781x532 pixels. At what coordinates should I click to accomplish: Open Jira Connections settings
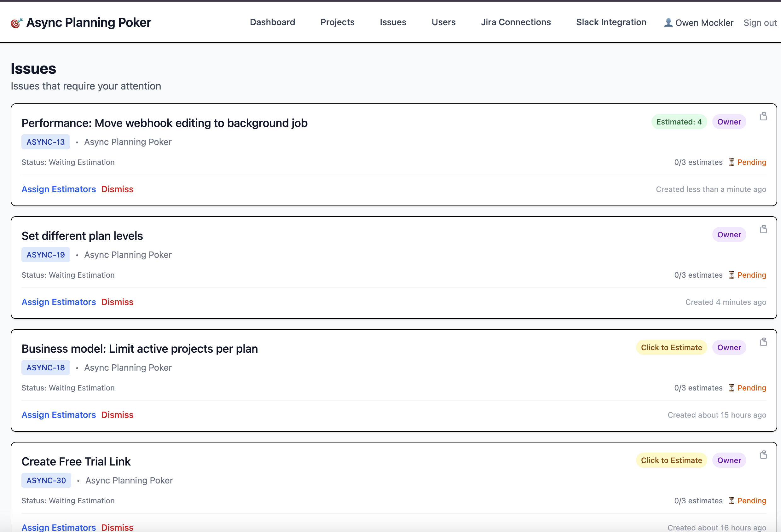point(516,22)
